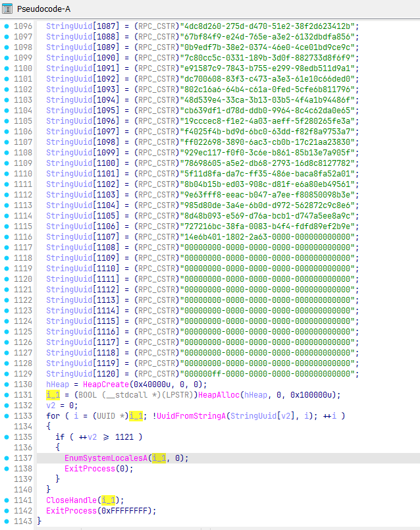Click line number 1133 in the gutter
The image size is (420, 530).
22,416
